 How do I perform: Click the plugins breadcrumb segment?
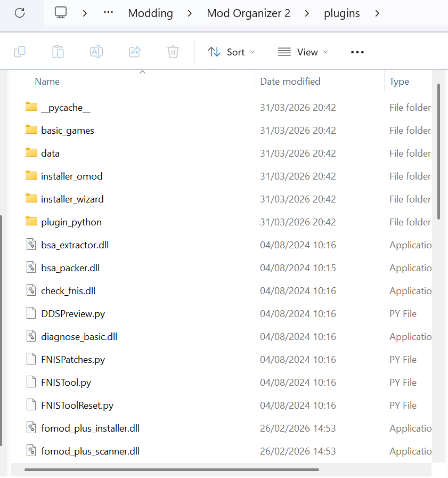tap(341, 13)
